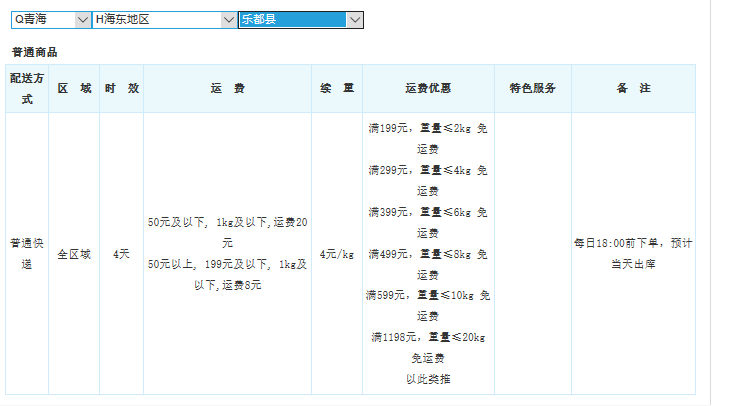
Task: Click the 特色服务 column header
Action: [x=532, y=88]
